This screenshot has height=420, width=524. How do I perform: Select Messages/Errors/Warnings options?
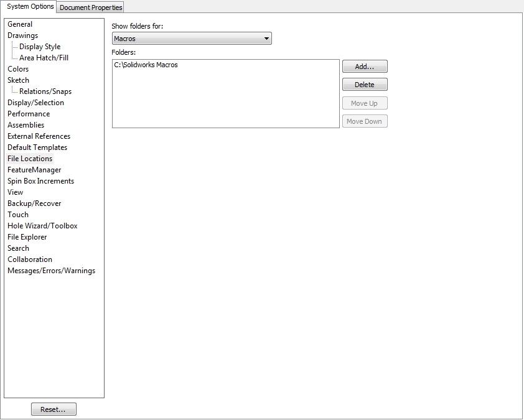(52, 270)
